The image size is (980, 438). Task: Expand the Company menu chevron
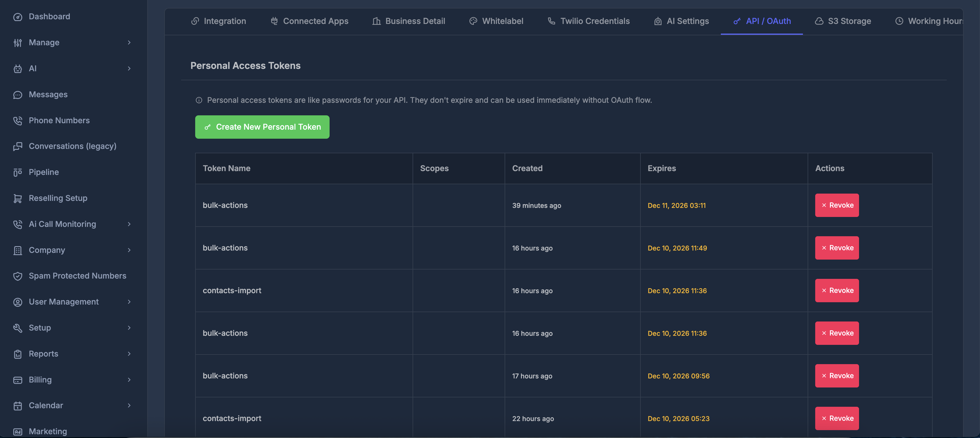click(x=129, y=250)
